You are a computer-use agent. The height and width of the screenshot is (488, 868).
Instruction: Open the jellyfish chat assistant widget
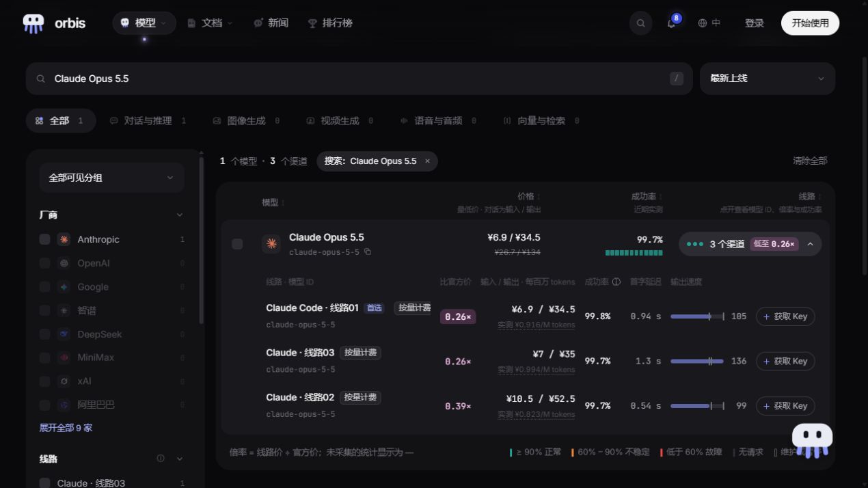point(812,441)
